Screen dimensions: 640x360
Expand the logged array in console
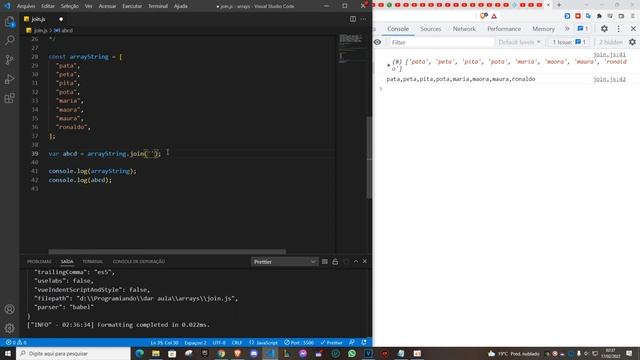point(389,65)
